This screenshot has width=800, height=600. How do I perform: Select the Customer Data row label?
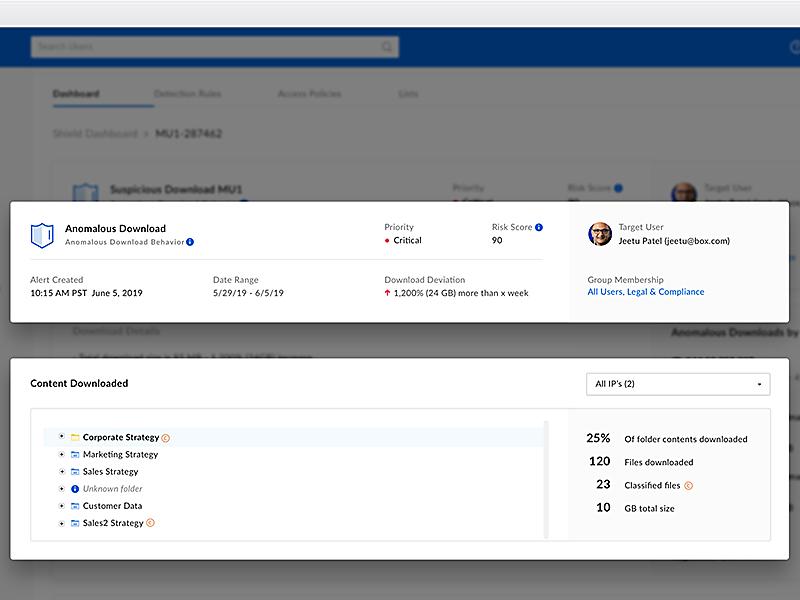coord(112,506)
